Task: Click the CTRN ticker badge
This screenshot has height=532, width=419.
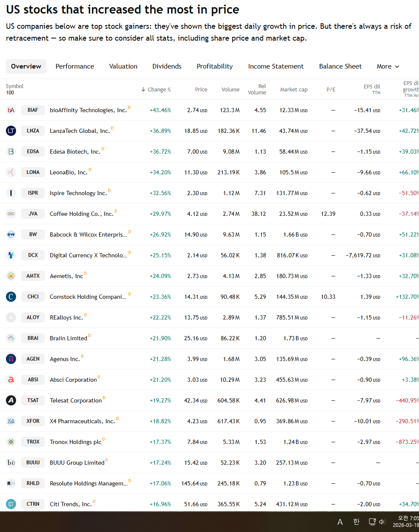Action: [33, 504]
